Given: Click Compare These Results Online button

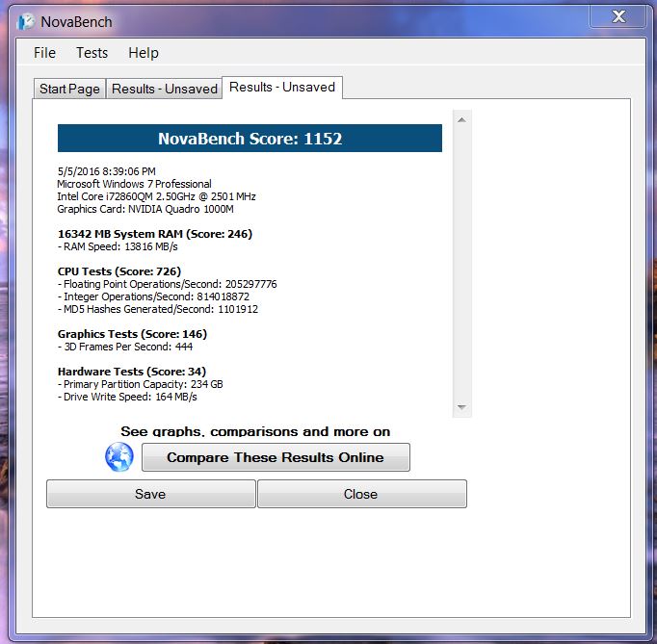Looking at the screenshot, I should tap(276, 457).
